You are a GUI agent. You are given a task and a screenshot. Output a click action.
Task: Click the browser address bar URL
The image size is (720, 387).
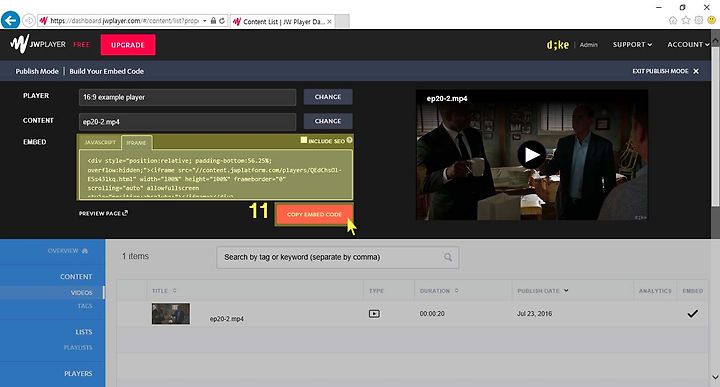(x=124, y=21)
